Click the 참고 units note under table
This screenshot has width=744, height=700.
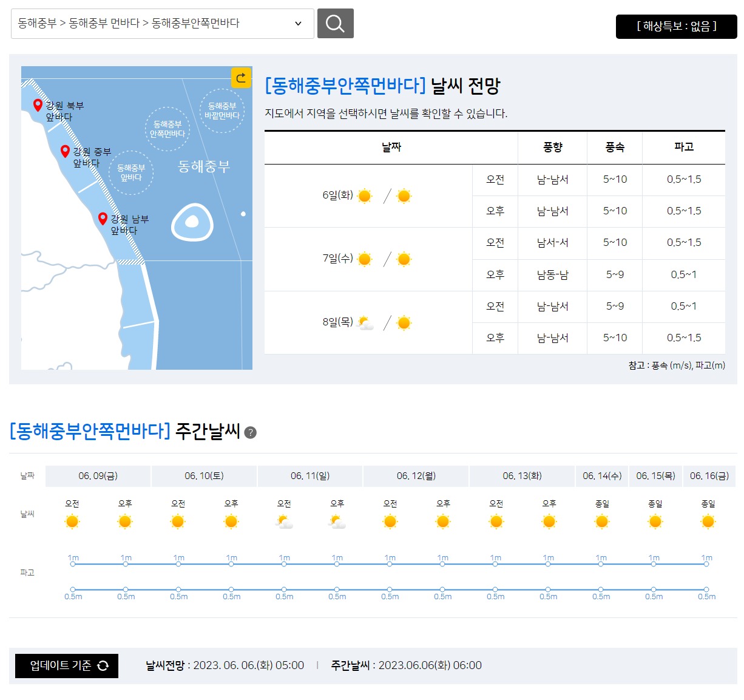(x=677, y=365)
